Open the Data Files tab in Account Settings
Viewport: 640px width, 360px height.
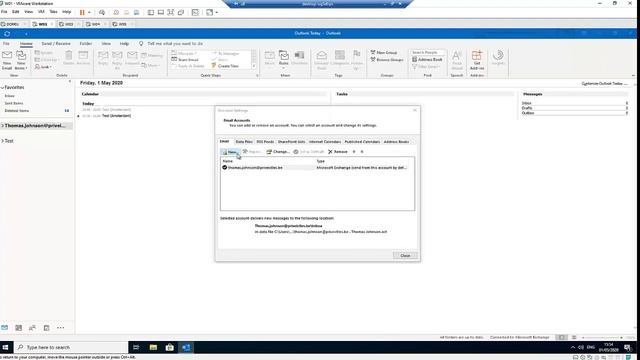point(244,142)
